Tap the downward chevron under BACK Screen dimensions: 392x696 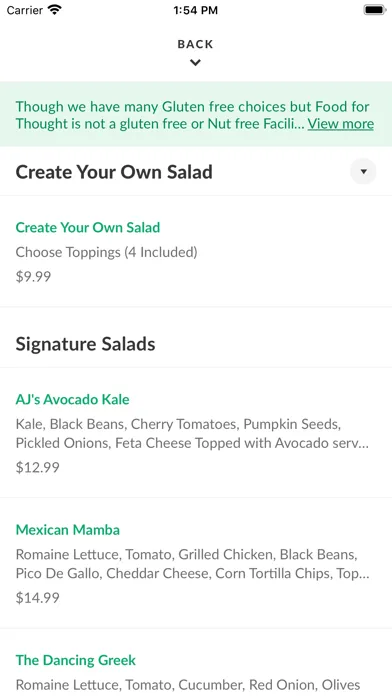click(x=195, y=63)
